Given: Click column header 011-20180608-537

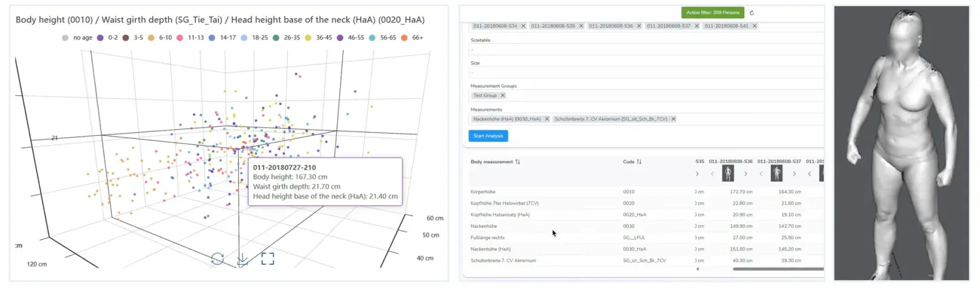Looking at the screenshot, I should (x=779, y=161).
